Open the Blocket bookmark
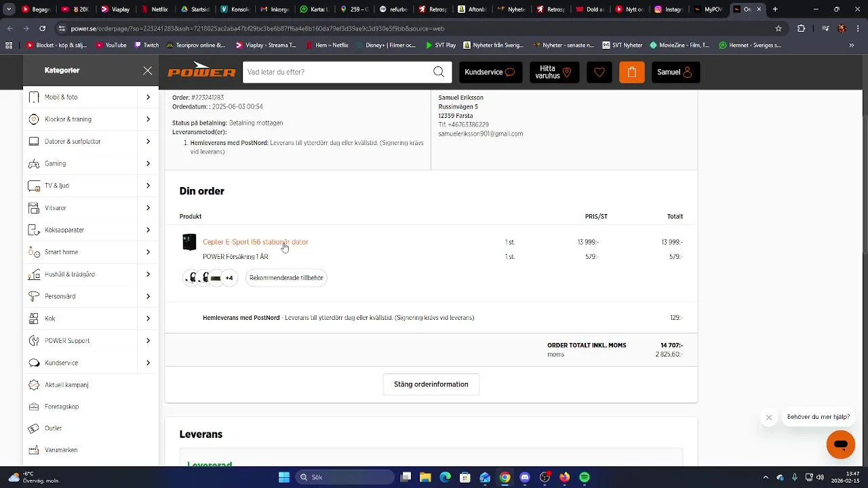The height and width of the screenshot is (488, 868). [56, 45]
